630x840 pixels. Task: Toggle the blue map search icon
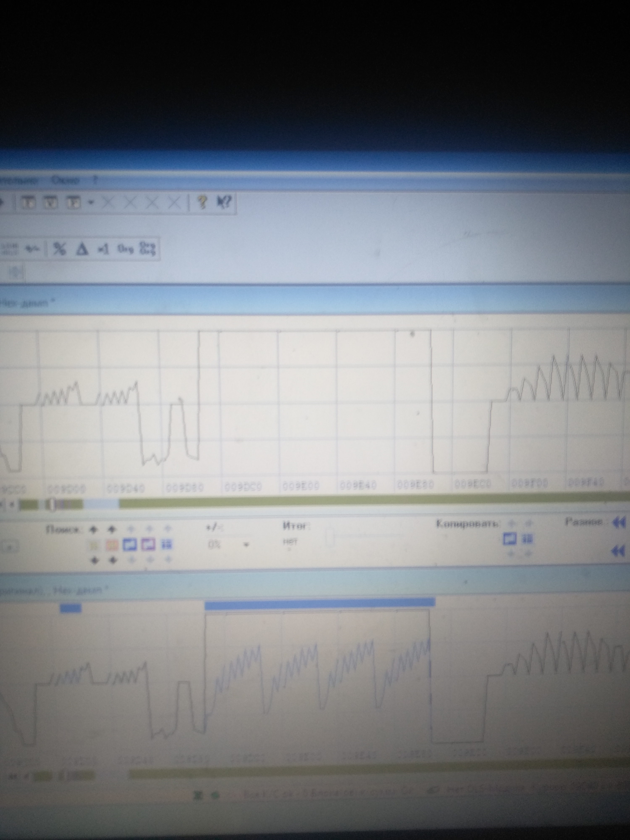click(130, 545)
